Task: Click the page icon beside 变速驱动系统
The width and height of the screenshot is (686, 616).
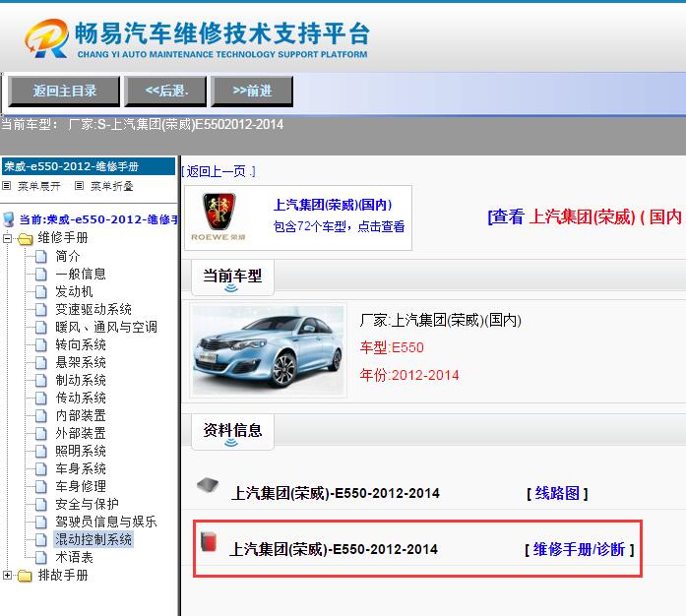Action: tap(41, 310)
